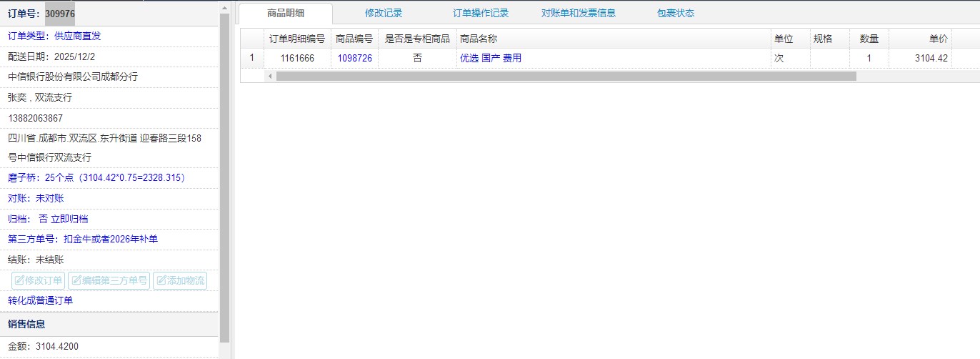Viewport: 980px width, 359px height.
Task: Click the left panel's vertical scrollbar
Action: tap(225, 179)
